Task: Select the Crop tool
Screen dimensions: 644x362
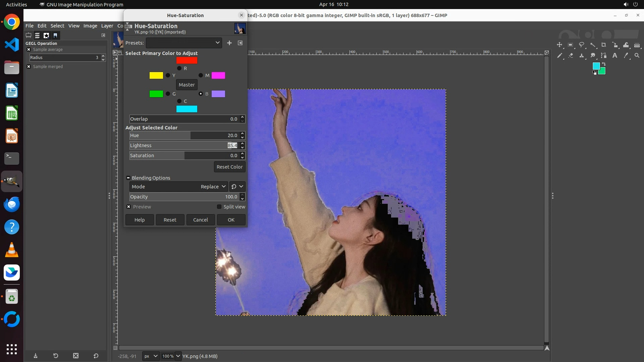Action: click(x=604, y=45)
